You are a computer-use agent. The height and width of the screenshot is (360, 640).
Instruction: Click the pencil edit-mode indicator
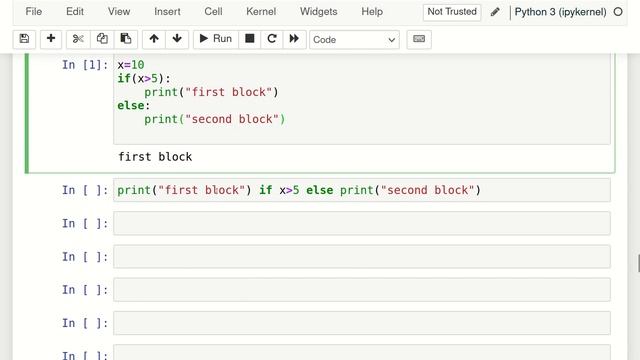pos(495,12)
